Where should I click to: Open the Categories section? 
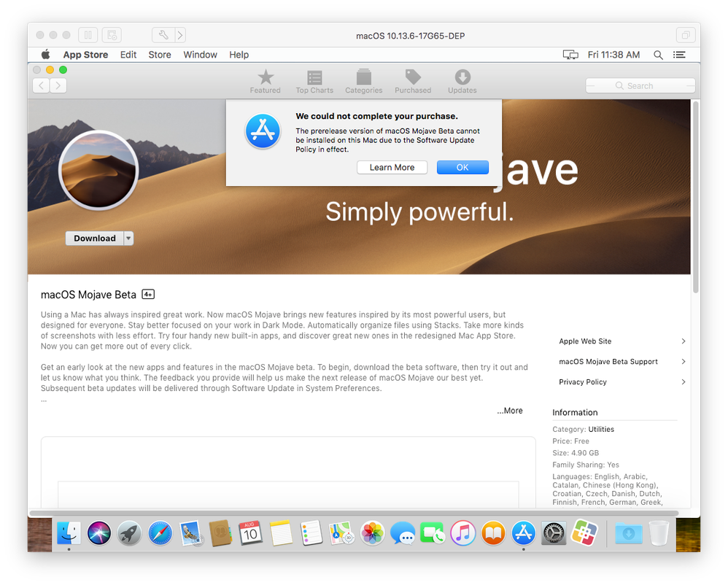tap(363, 82)
